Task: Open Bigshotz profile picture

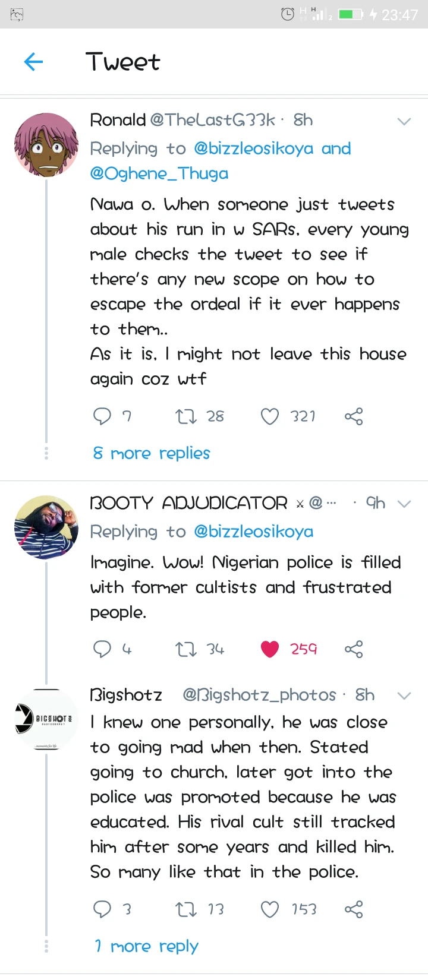Action: tap(46, 720)
